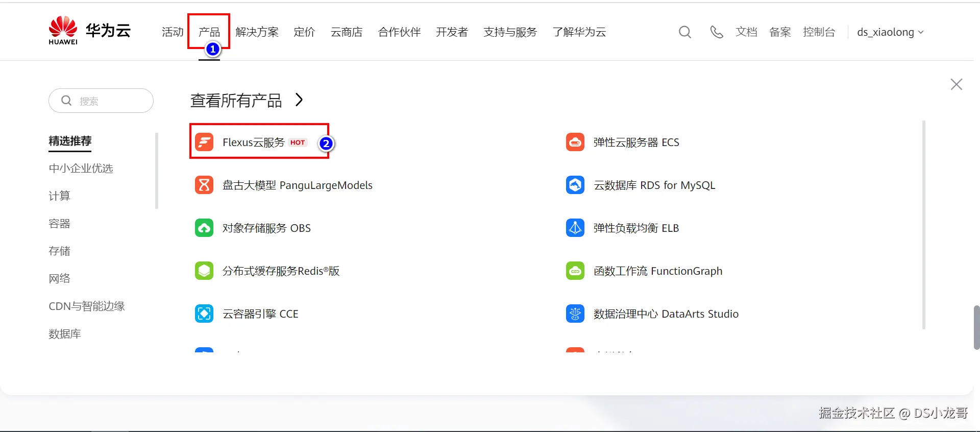
Task: Open the 解决方案 menu
Action: (257, 32)
